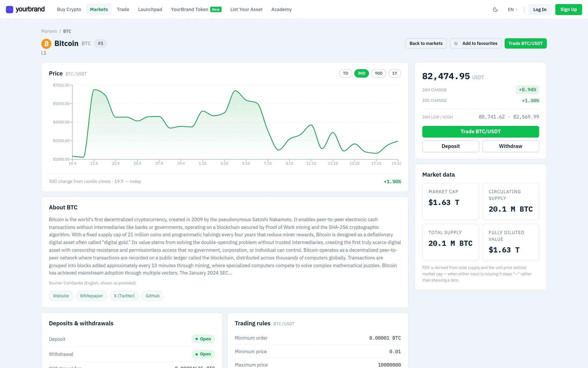Click the Deposit Open status badge
The height and width of the screenshot is (368, 588).
coord(203,339)
